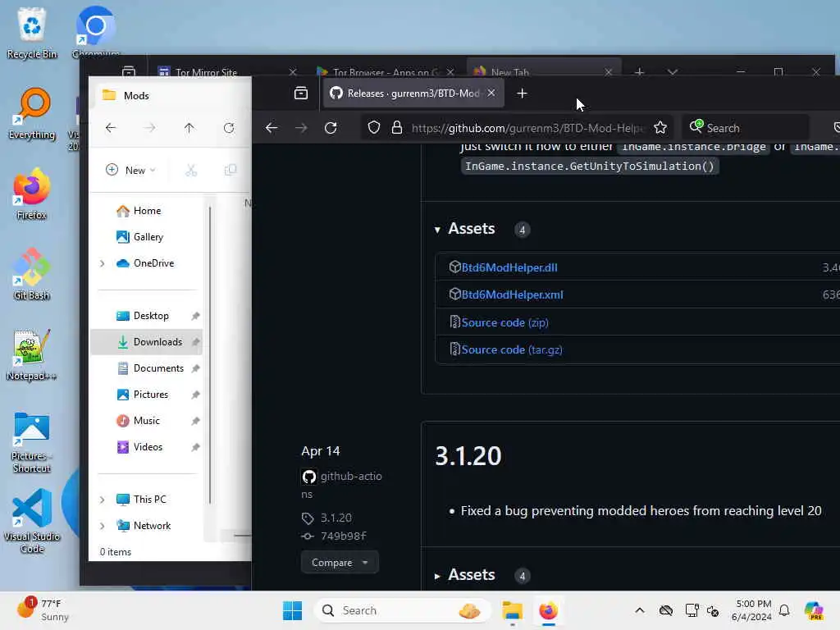Image resolution: width=840 pixels, height=630 pixels.
Task: Open Copilot icon at taskbar end
Action: [814, 610]
